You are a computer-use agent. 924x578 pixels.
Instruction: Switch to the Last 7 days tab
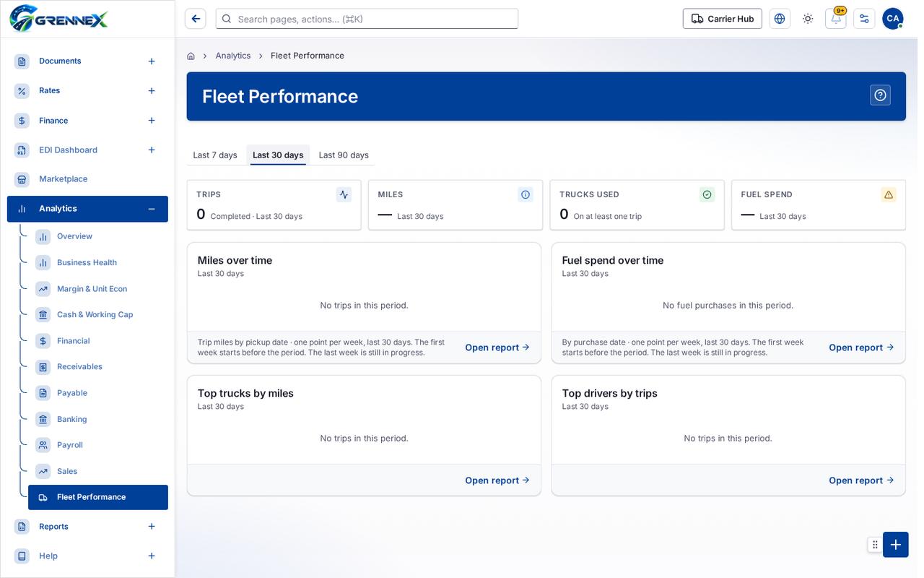pos(215,155)
